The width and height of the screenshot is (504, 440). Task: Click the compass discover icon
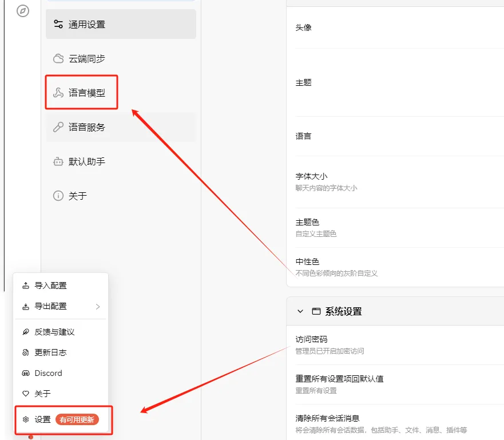(x=23, y=11)
